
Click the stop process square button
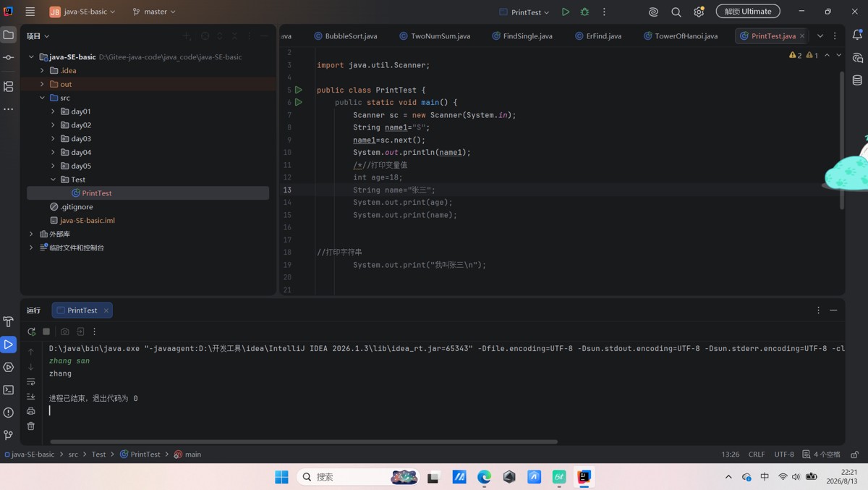click(x=46, y=331)
